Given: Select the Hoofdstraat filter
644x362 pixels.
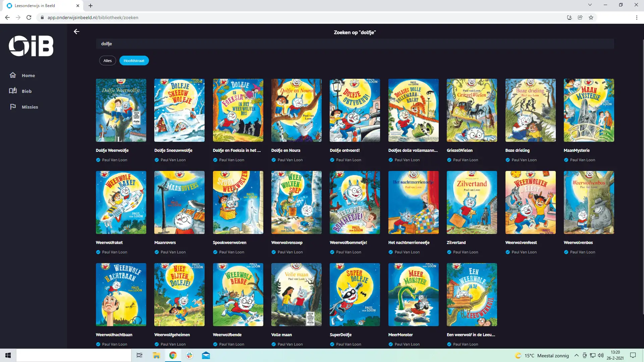Looking at the screenshot, I should point(134,61).
